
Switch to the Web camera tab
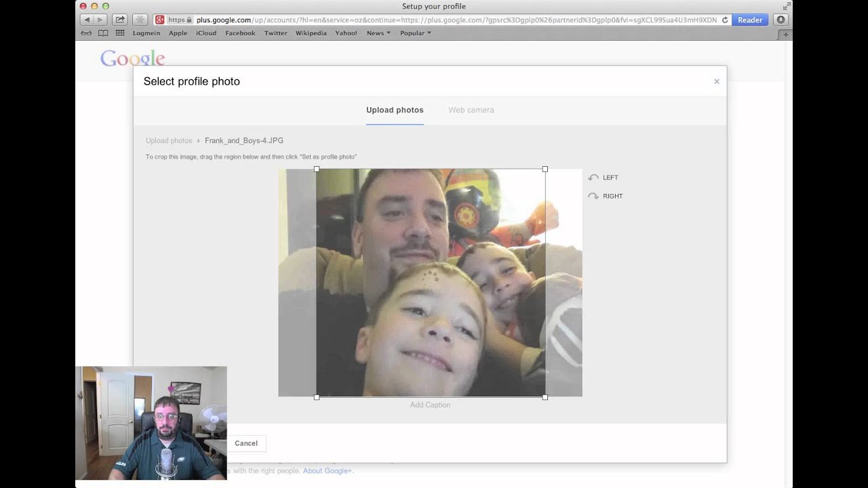point(471,110)
